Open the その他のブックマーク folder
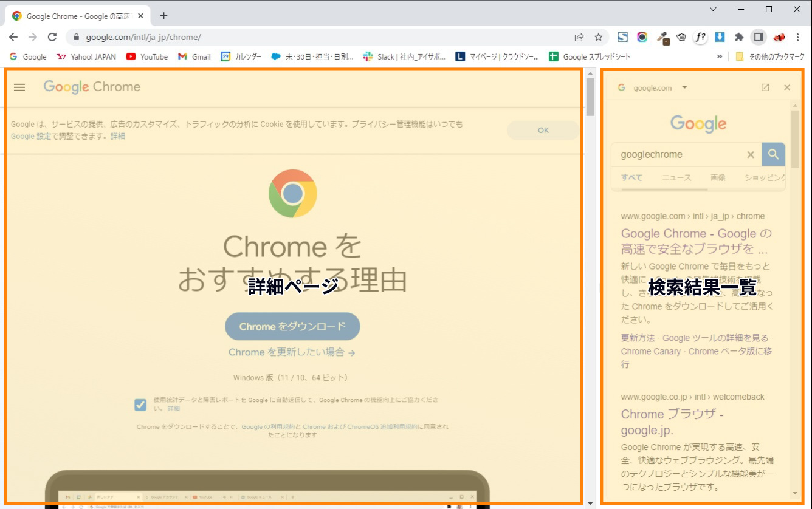This screenshot has width=812, height=509. click(769, 56)
